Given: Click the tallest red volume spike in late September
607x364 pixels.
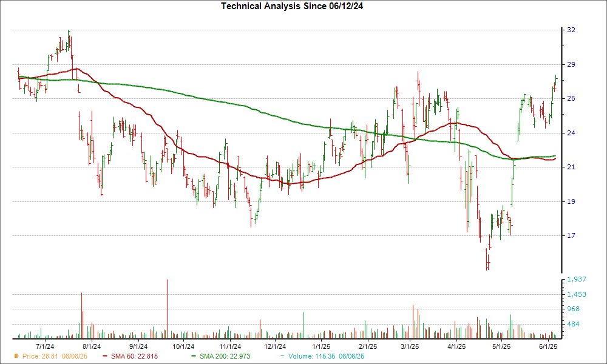Looking at the screenshot, I should [x=168, y=309].
